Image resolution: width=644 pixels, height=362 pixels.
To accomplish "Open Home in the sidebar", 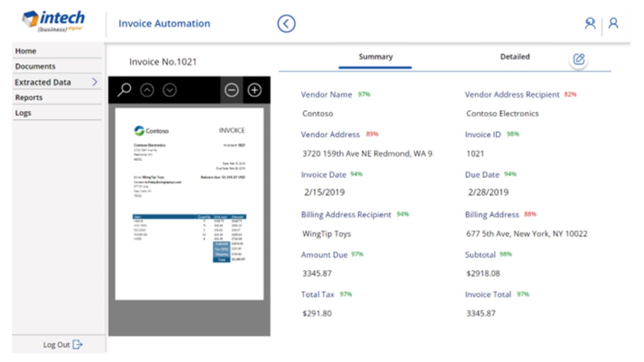I will [x=26, y=51].
